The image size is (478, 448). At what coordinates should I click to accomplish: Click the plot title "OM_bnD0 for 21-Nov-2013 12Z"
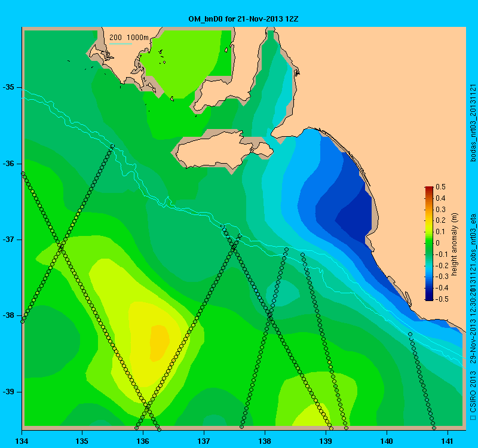243,19
